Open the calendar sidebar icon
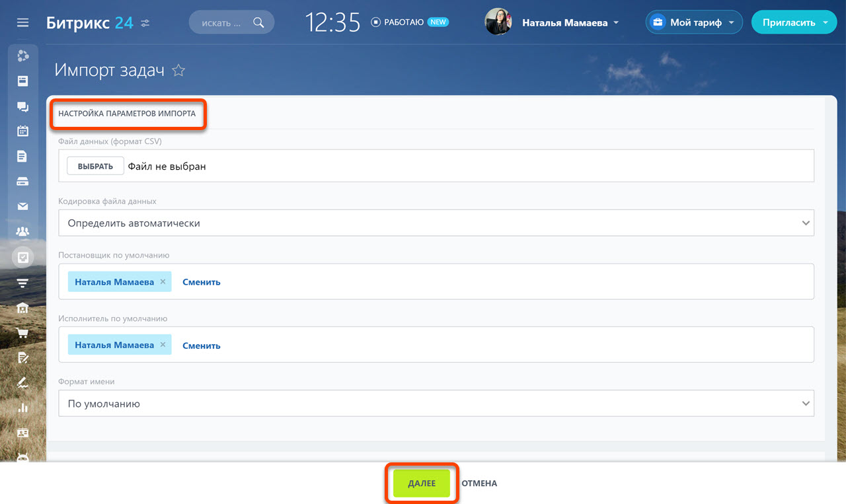The width and height of the screenshot is (846, 504). tap(23, 131)
